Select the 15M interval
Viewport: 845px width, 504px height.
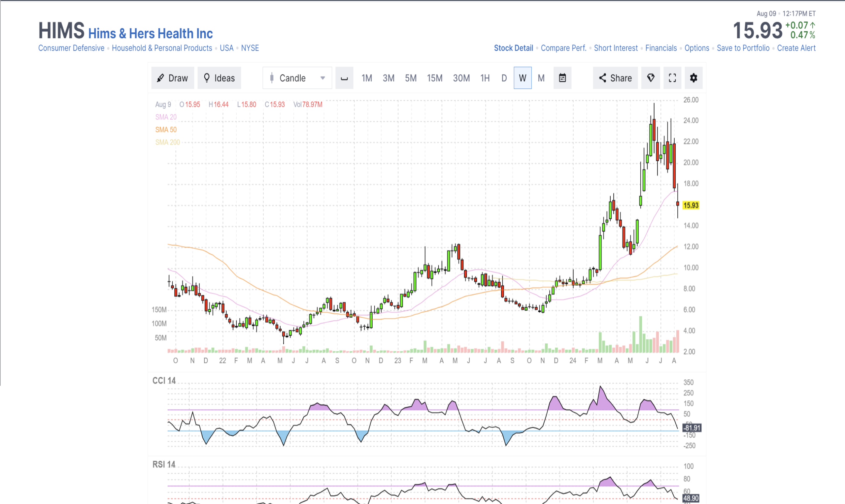[435, 78]
